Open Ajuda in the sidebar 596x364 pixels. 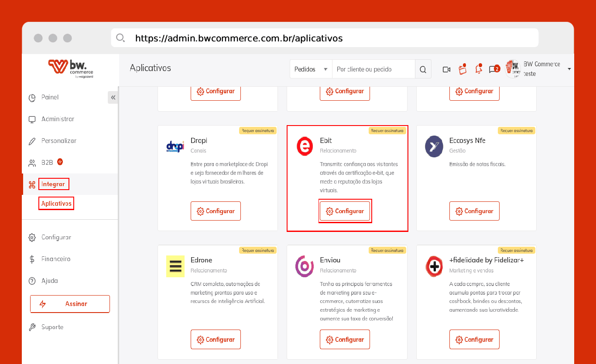(50, 281)
